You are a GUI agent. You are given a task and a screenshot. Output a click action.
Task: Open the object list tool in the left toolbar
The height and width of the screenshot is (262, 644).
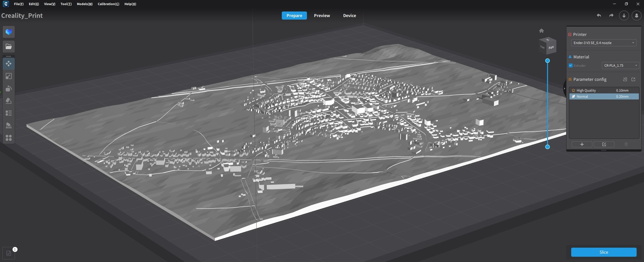(9, 113)
